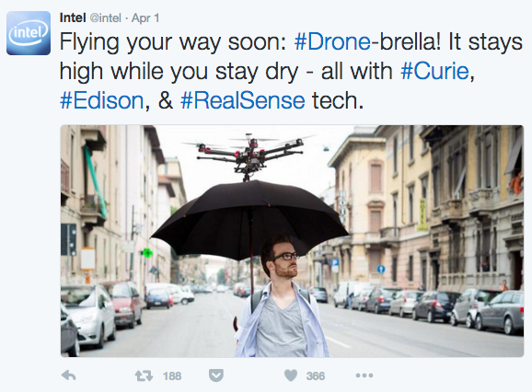Image resolution: width=532 pixels, height=392 pixels.
Task: Open the Apr 1 timestamp permalink
Action: [145, 17]
